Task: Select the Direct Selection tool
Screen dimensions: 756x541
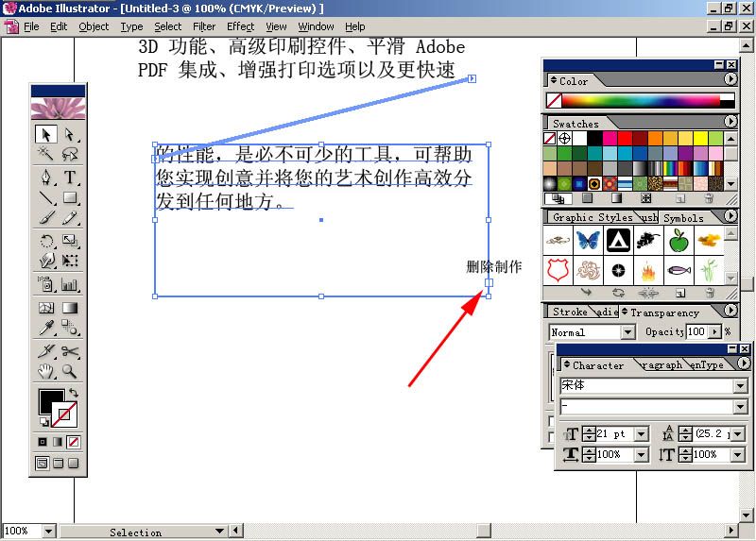Action: (70, 134)
